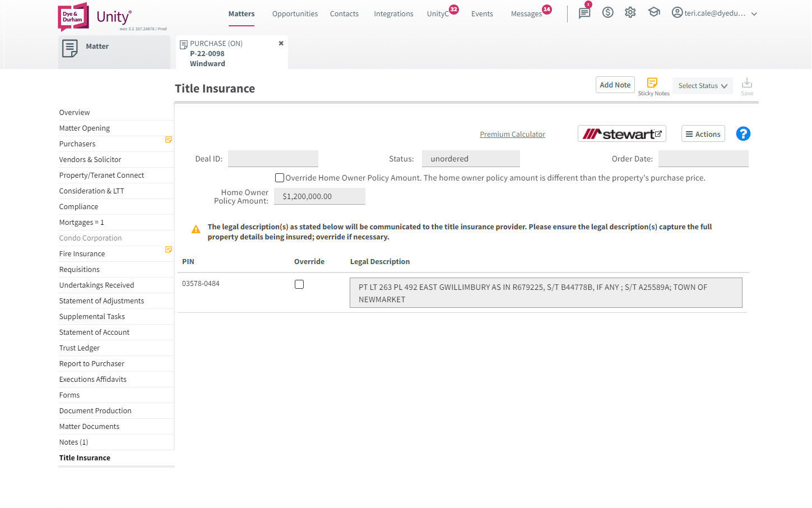Open the Actions menu
812x508 pixels.
tap(703, 133)
